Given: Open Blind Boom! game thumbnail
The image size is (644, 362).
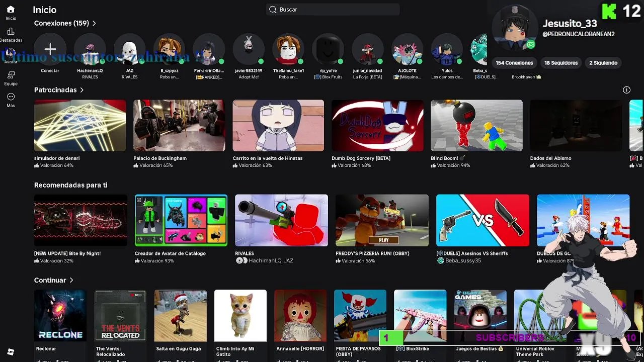Looking at the screenshot, I should point(476,126).
